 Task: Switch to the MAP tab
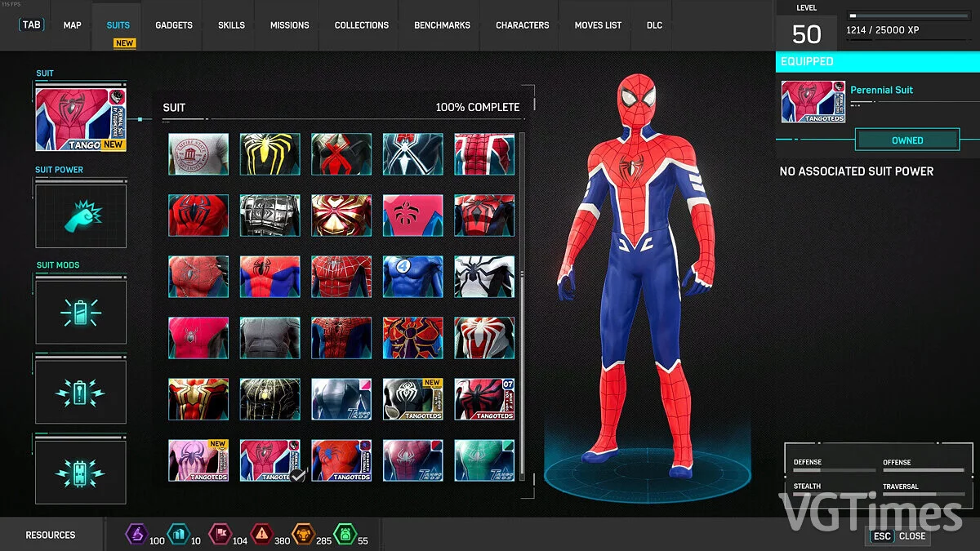(x=71, y=24)
